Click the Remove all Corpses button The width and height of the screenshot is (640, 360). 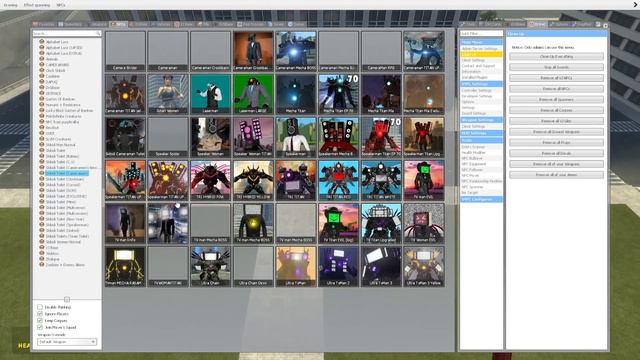point(556,110)
